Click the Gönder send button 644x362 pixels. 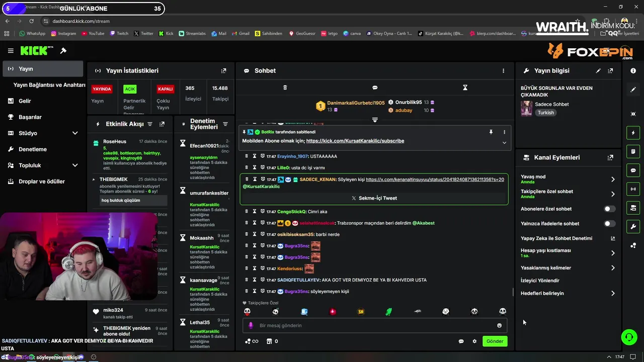495,341
